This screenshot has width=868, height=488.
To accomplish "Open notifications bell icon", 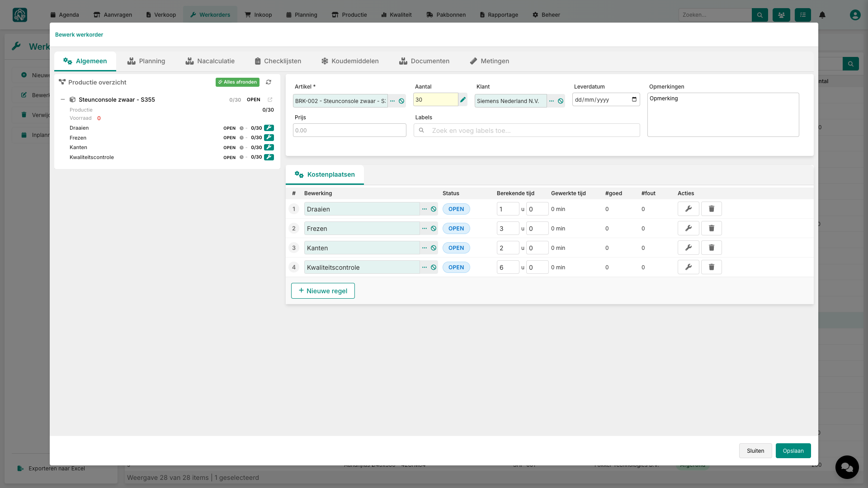I will click(x=822, y=15).
